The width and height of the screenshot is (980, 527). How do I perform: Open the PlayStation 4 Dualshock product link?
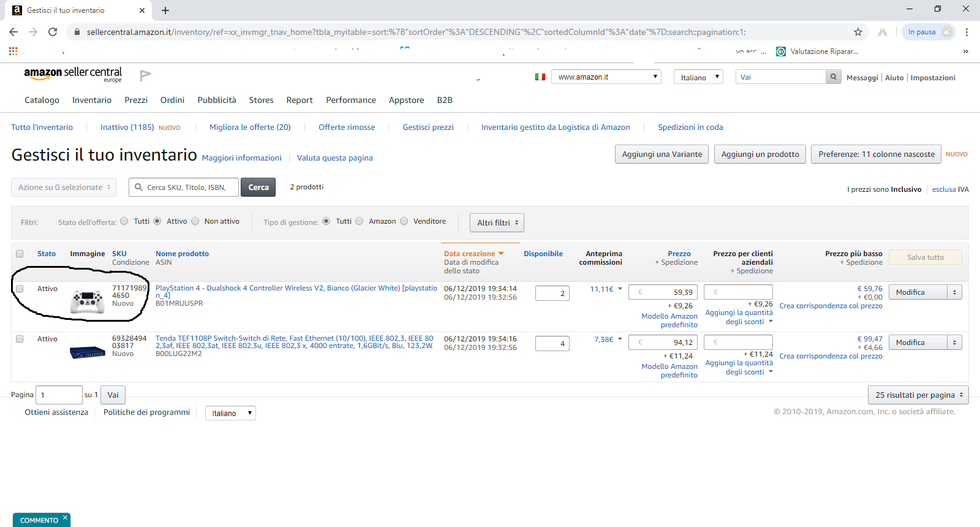click(296, 292)
